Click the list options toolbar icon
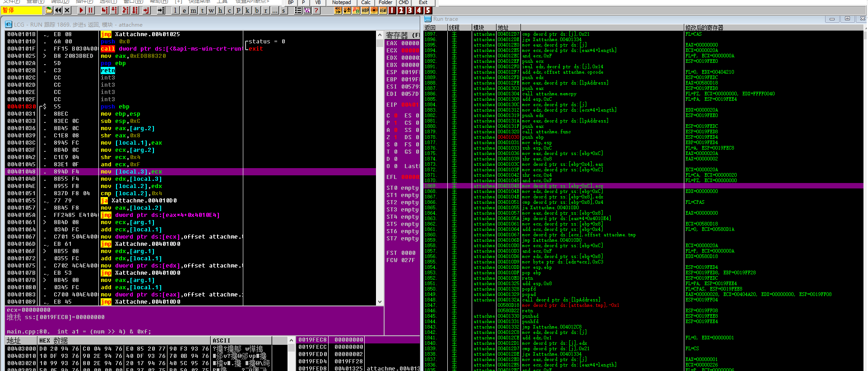 click(298, 10)
